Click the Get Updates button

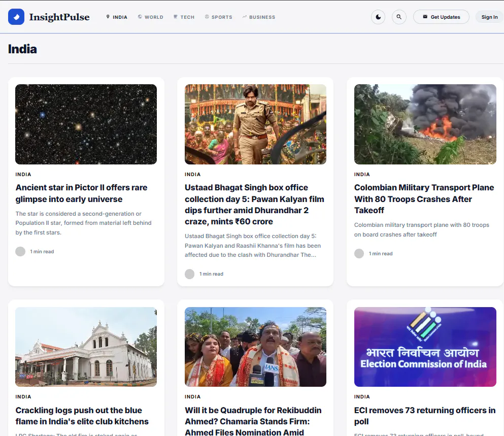(441, 17)
